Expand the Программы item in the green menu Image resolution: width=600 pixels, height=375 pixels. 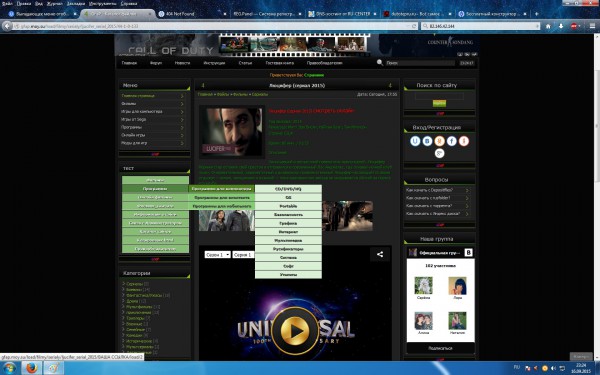click(155, 189)
